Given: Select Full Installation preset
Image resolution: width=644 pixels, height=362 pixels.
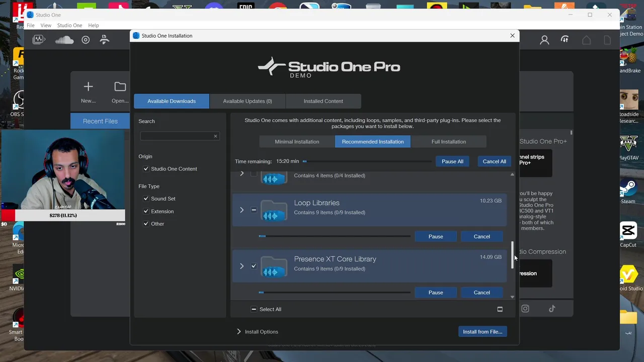Looking at the screenshot, I should [x=449, y=142].
